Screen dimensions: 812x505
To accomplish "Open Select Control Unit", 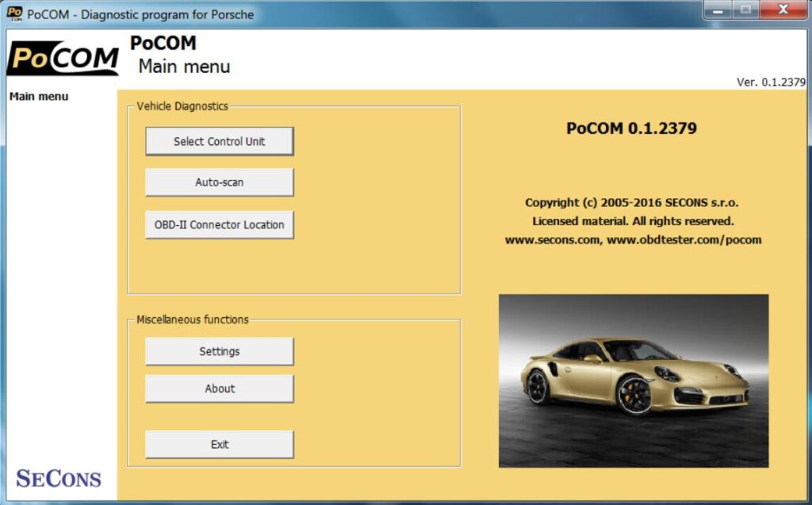I will [219, 141].
